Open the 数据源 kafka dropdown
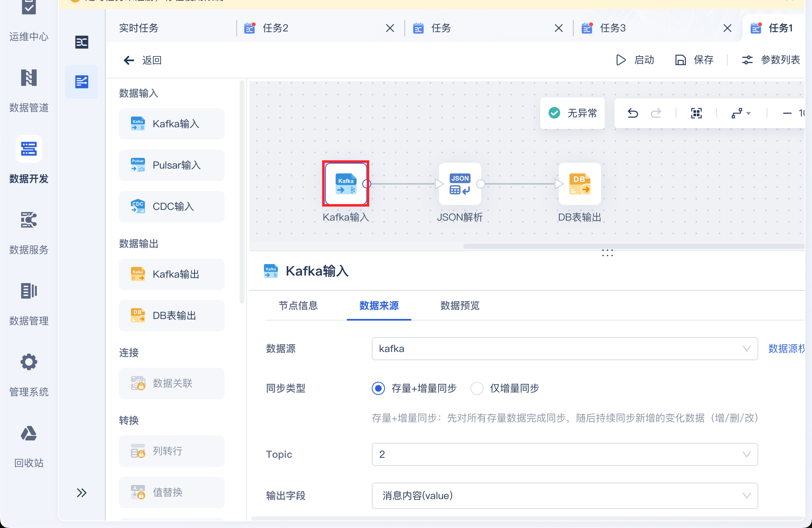Screen dimensions: 812x528 [x=564, y=349]
